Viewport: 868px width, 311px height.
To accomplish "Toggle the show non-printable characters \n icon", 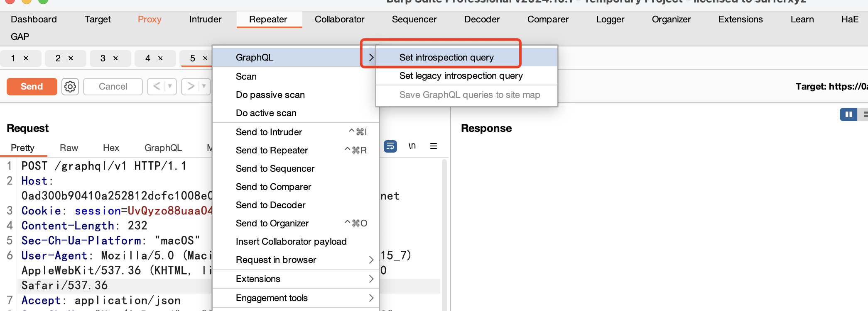I will (412, 146).
